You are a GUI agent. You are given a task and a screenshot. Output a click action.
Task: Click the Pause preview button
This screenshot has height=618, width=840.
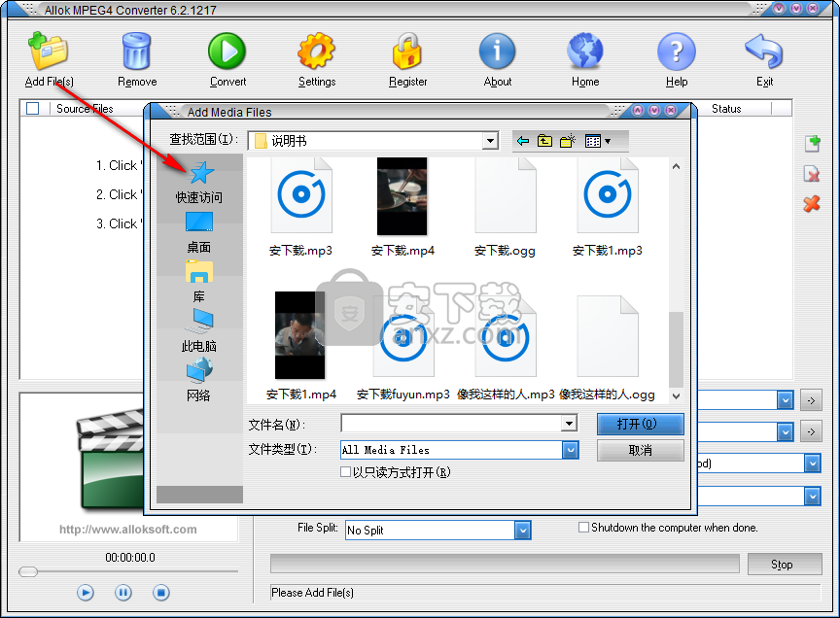pyautogui.click(x=123, y=593)
